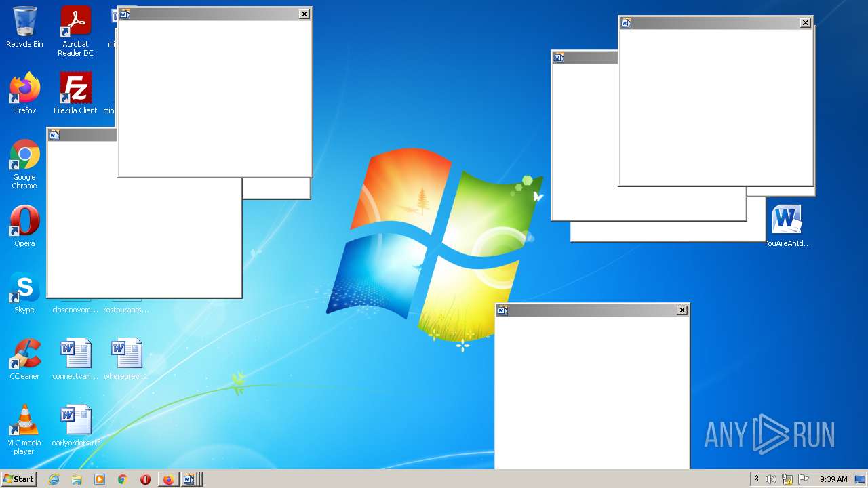Click title icon of window behind top-right window

coord(559,57)
